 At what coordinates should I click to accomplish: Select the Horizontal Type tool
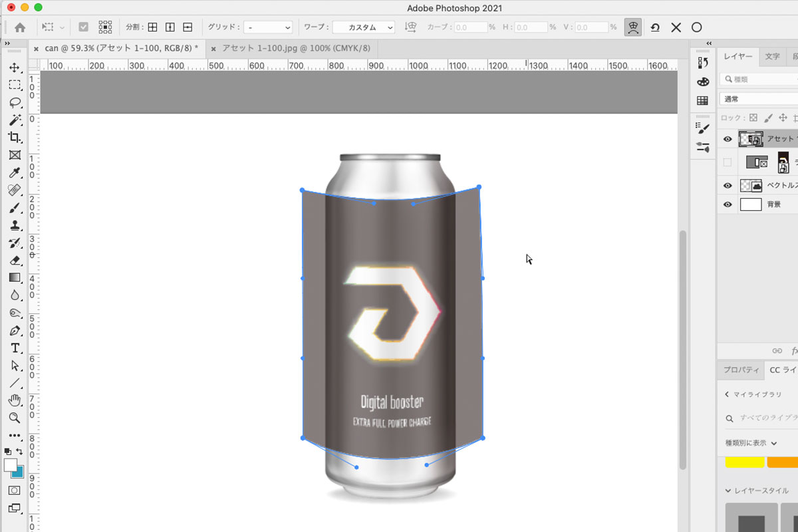(x=14, y=348)
